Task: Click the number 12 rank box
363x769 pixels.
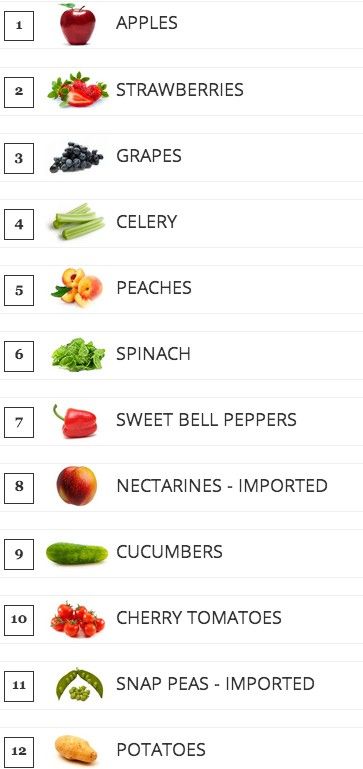Action: [19, 752]
